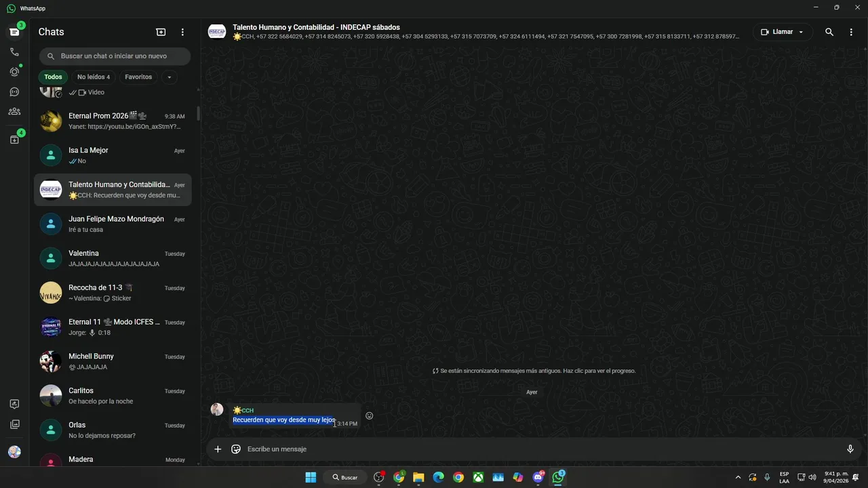
Task: Start a new chat with plus icon
Action: coord(161,32)
